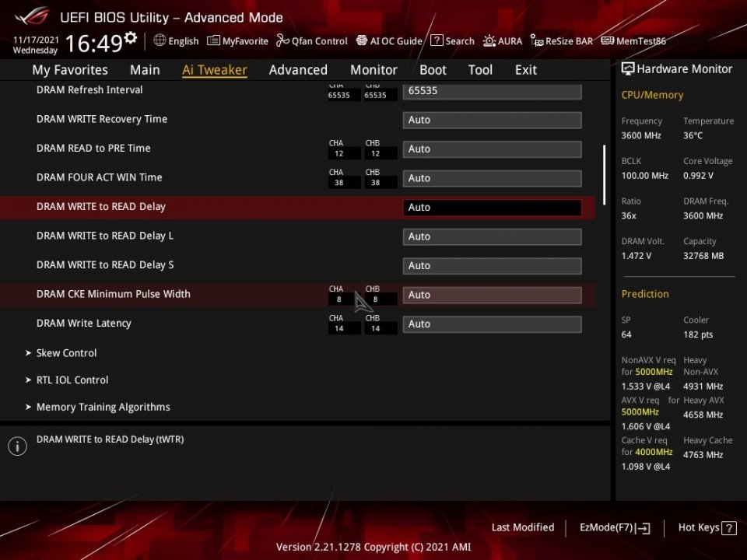Viewport: 747px width, 560px height.
Task: Open AURA lighting icon
Action: [489, 41]
